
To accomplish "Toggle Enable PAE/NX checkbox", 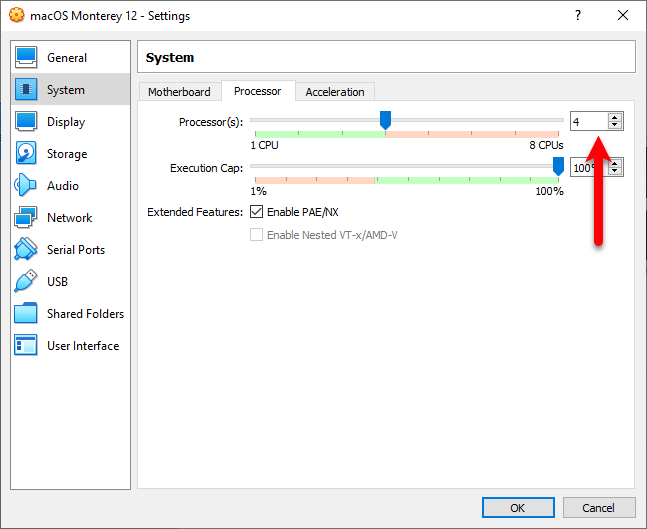I will point(256,212).
